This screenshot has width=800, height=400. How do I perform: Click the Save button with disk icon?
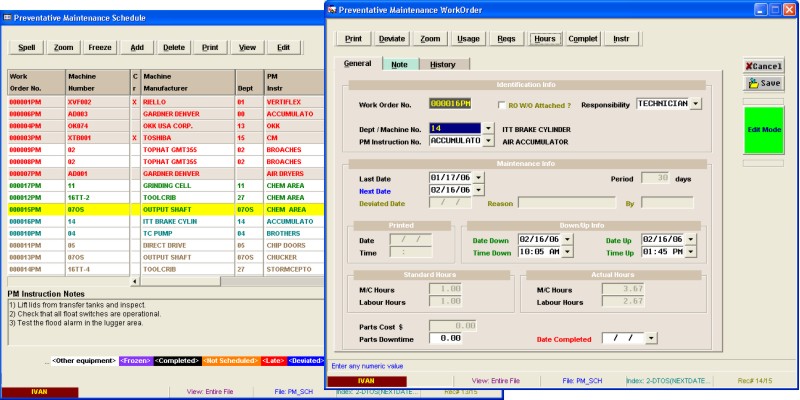[x=765, y=84]
